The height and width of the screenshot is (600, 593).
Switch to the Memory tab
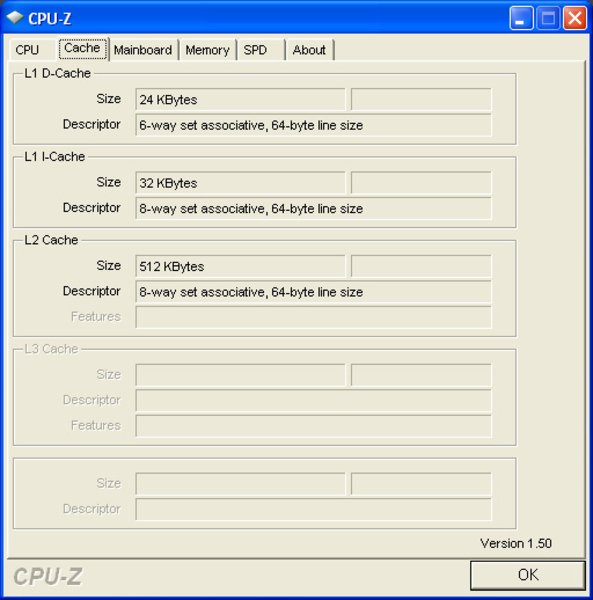pyautogui.click(x=207, y=50)
